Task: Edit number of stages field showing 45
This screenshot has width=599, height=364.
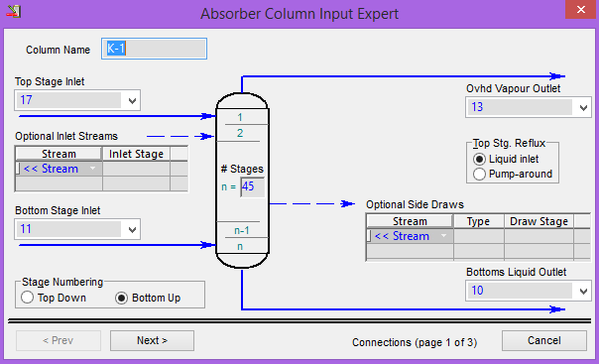Action: pyautogui.click(x=252, y=186)
